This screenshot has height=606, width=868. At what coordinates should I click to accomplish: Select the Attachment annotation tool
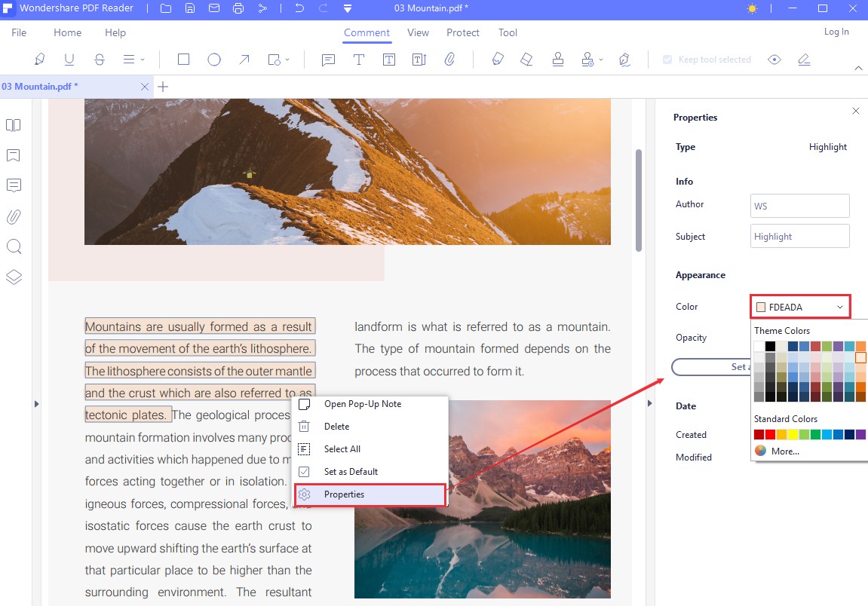(450, 59)
